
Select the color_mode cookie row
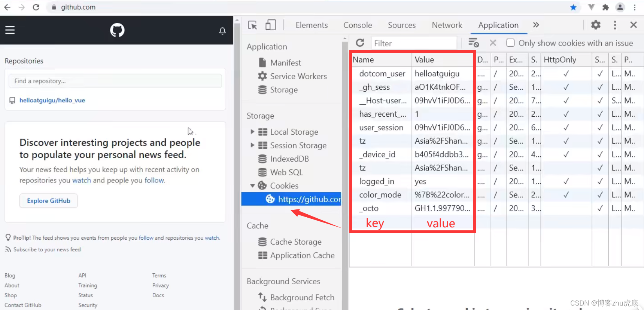coord(496,195)
